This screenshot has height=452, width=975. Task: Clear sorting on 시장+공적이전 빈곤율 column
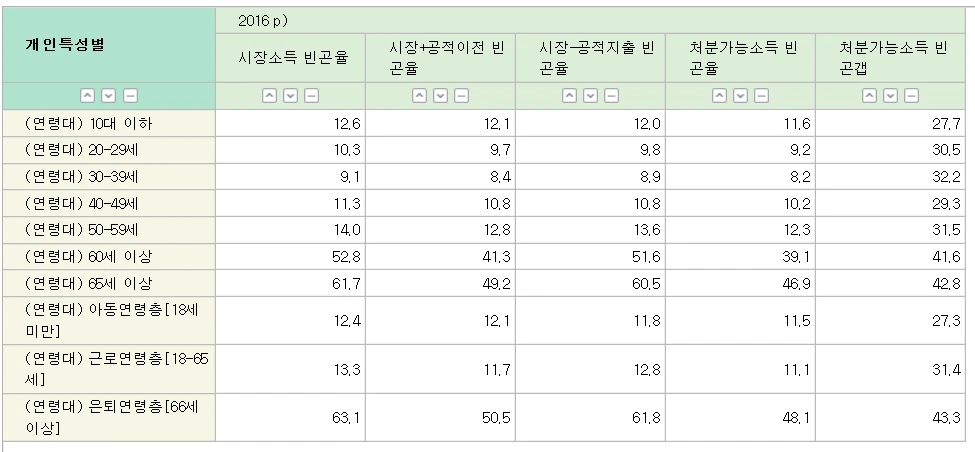[x=461, y=96]
